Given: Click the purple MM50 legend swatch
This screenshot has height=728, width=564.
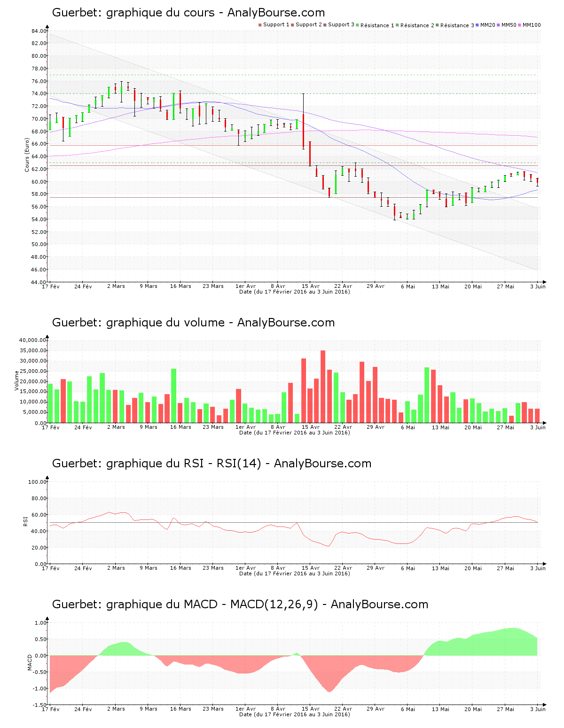Looking at the screenshot, I should [499, 25].
